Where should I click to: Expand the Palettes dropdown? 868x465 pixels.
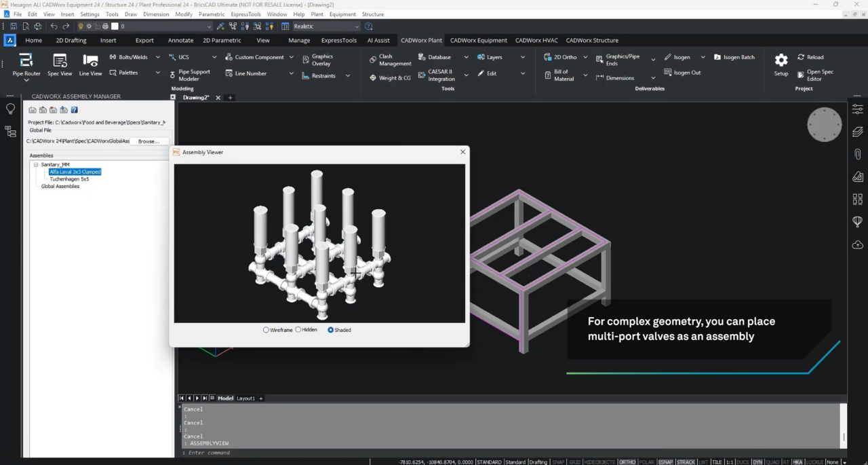158,73
